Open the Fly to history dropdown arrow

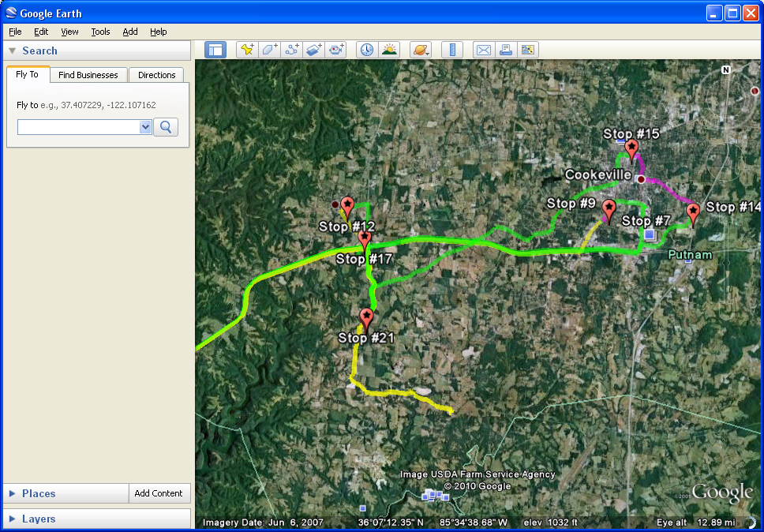coord(145,127)
